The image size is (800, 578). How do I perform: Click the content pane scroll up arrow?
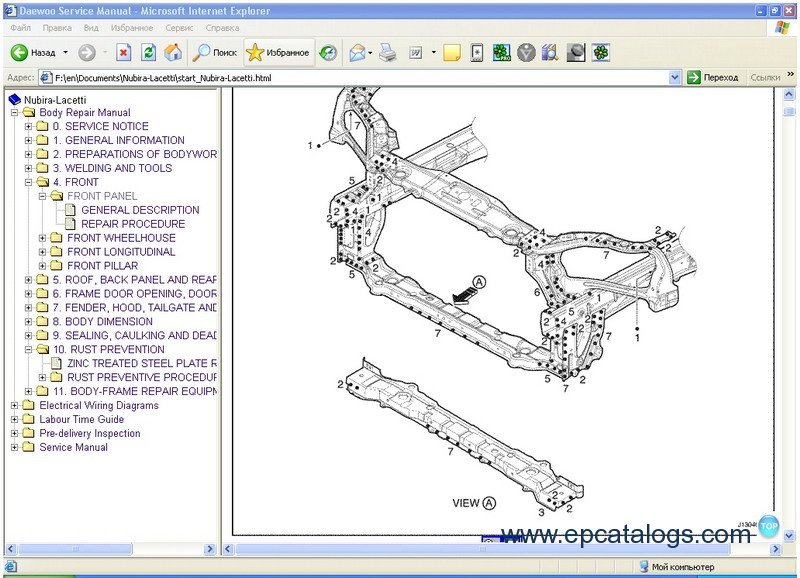(x=789, y=94)
